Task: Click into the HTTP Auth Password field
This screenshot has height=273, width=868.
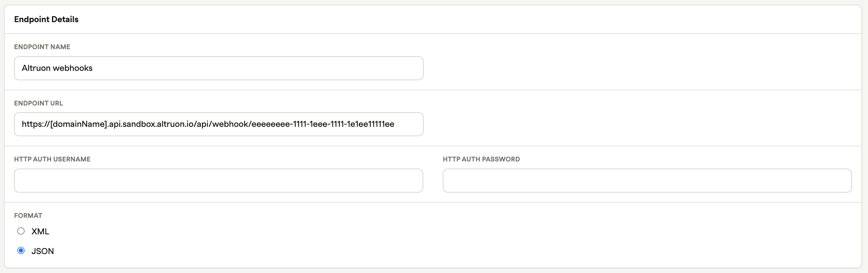Action: click(647, 180)
